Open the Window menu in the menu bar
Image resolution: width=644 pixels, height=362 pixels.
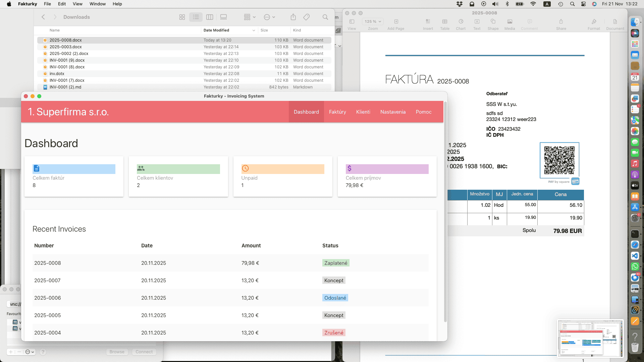tap(97, 4)
